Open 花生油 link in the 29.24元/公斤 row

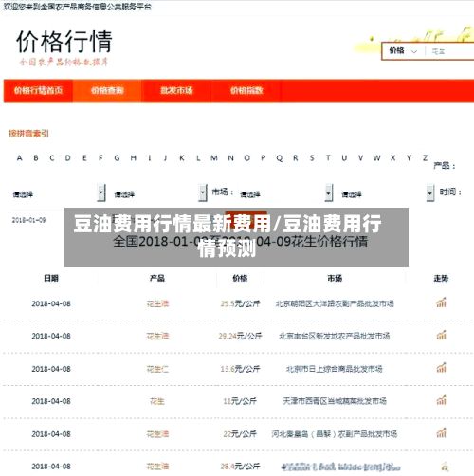[157, 336]
